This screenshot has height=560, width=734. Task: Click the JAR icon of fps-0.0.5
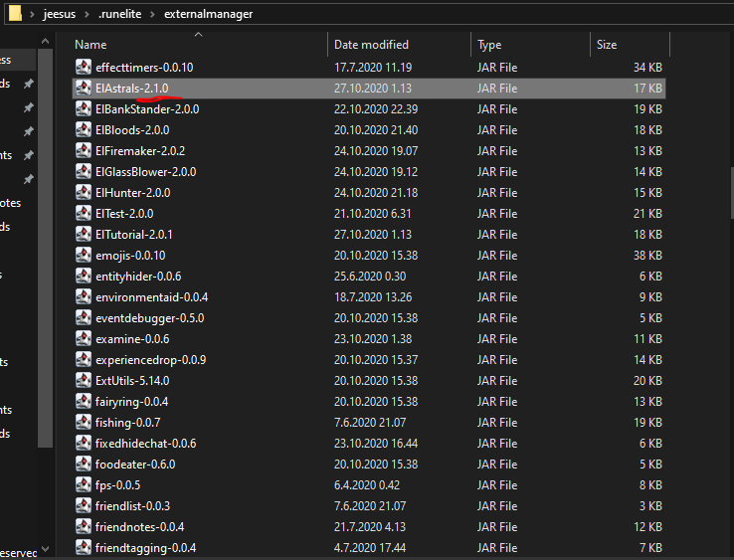point(84,485)
